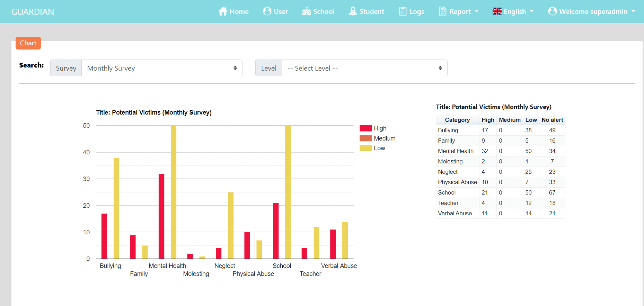Viewport: 644px width, 306px height.
Task: Open the English language menu
Action: (x=513, y=11)
